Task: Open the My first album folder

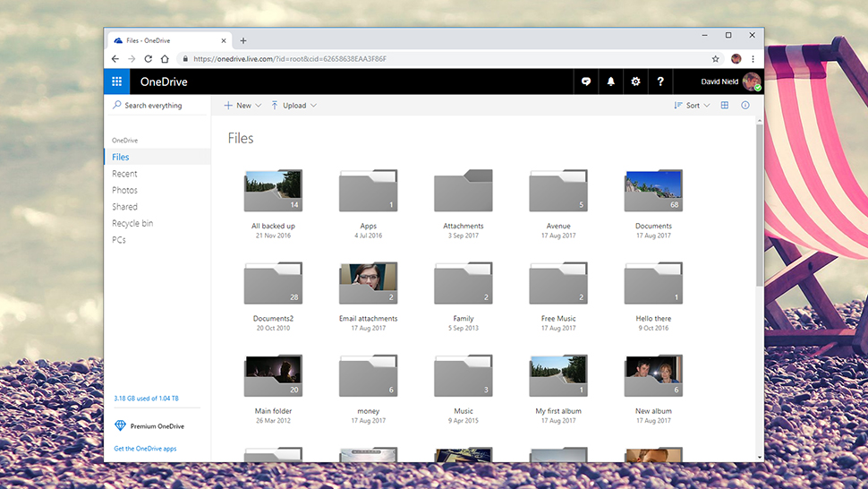Action: (558, 375)
